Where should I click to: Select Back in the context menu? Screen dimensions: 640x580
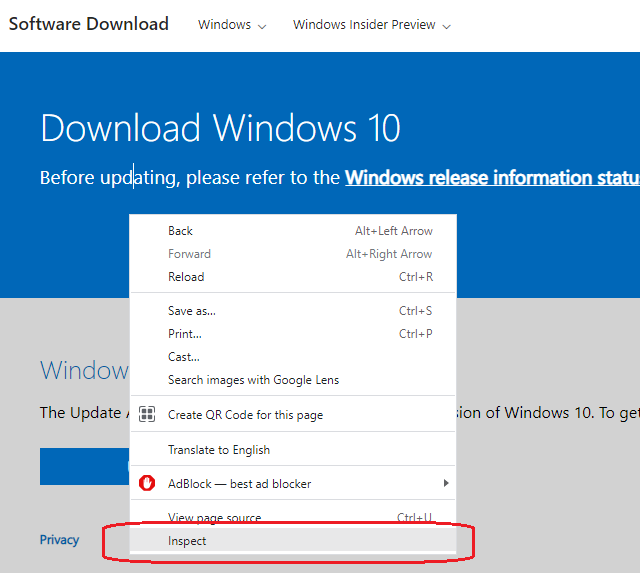pos(293,231)
